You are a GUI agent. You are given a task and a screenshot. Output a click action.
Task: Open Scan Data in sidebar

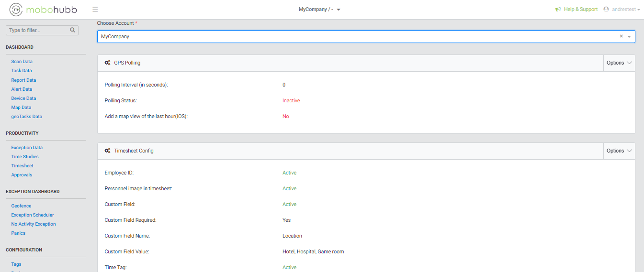(22, 62)
